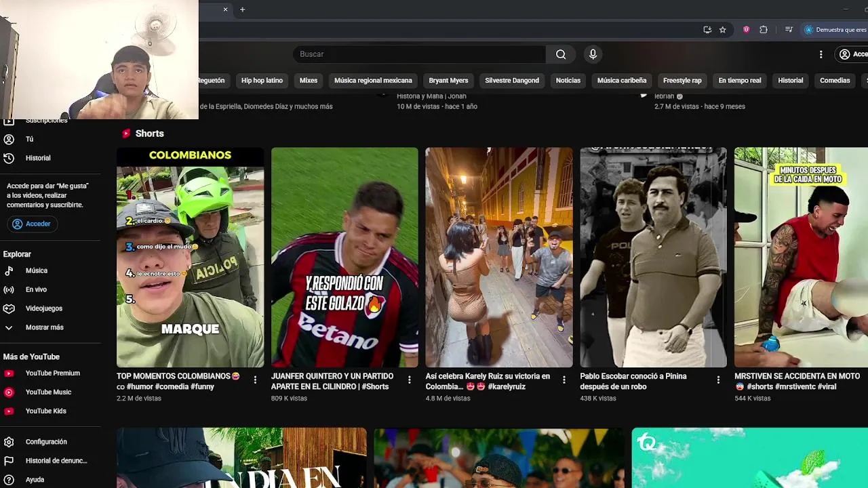Open title Pablo Escobar conoció a Pinina
This screenshot has width=868, height=488.
click(633, 382)
